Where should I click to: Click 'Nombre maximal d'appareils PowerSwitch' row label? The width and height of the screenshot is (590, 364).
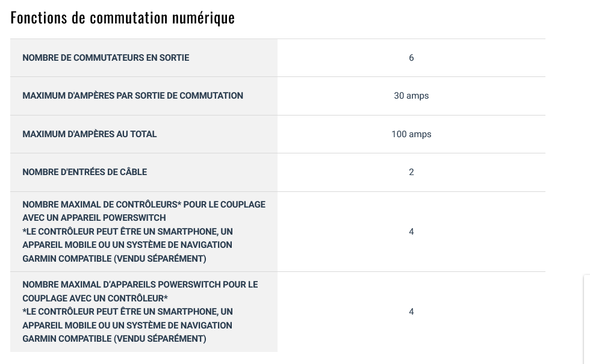click(x=140, y=312)
